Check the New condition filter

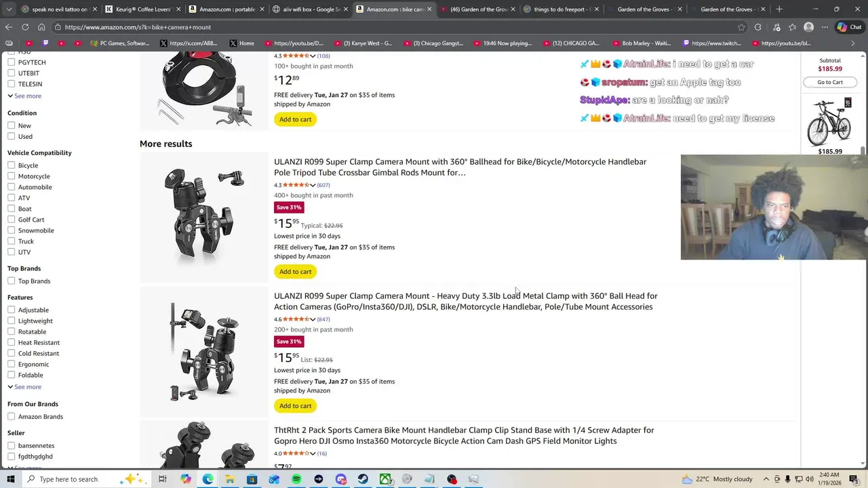tap(12, 125)
